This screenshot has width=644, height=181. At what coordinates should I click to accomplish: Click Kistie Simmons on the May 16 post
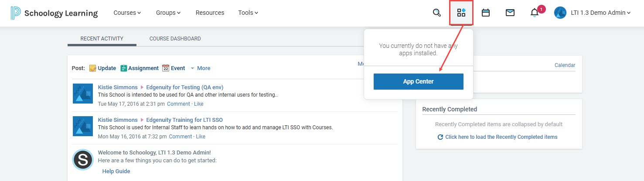click(x=118, y=120)
